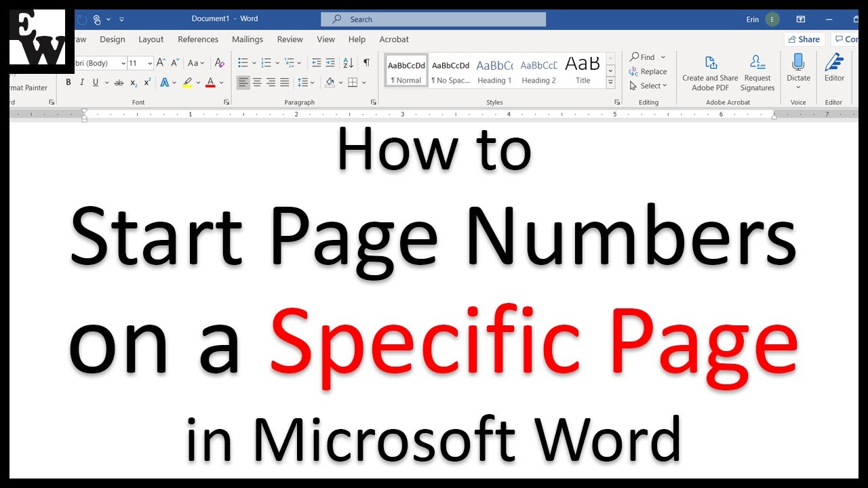Click the Grow Font icon
868x488 pixels.
[x=161, y=63]
